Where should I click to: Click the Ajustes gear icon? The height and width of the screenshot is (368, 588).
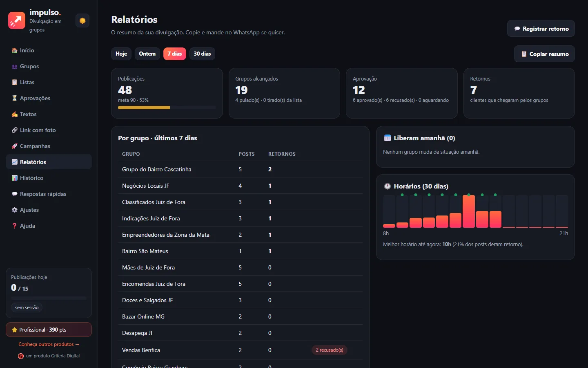click(x=15, y=210)
